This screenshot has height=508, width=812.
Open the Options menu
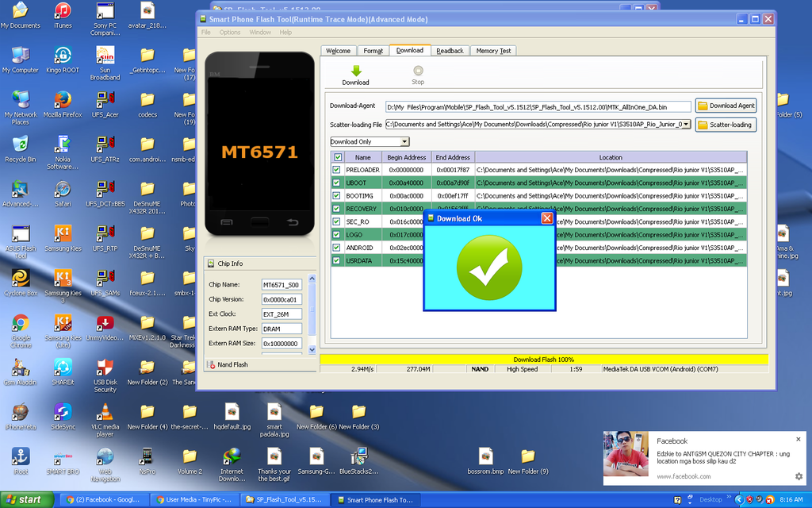point(230,33)
